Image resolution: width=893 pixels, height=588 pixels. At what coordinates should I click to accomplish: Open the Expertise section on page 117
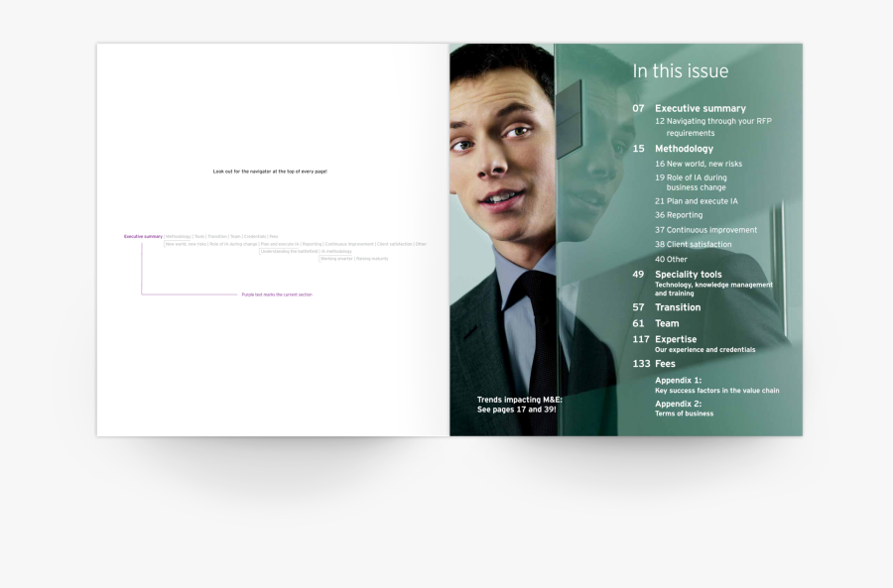[x=676, y=339]
